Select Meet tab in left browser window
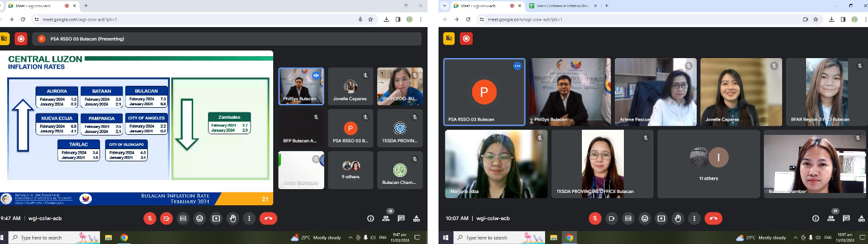This screenshot has height=244, width=868. click(43, 5)
